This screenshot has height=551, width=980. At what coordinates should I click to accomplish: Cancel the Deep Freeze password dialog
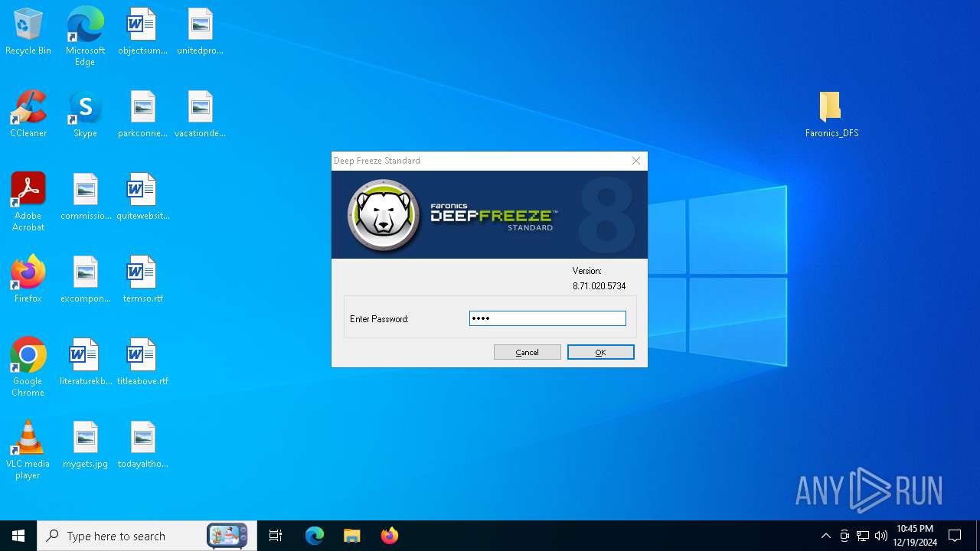pyautogui.click(x=528, y=352)
